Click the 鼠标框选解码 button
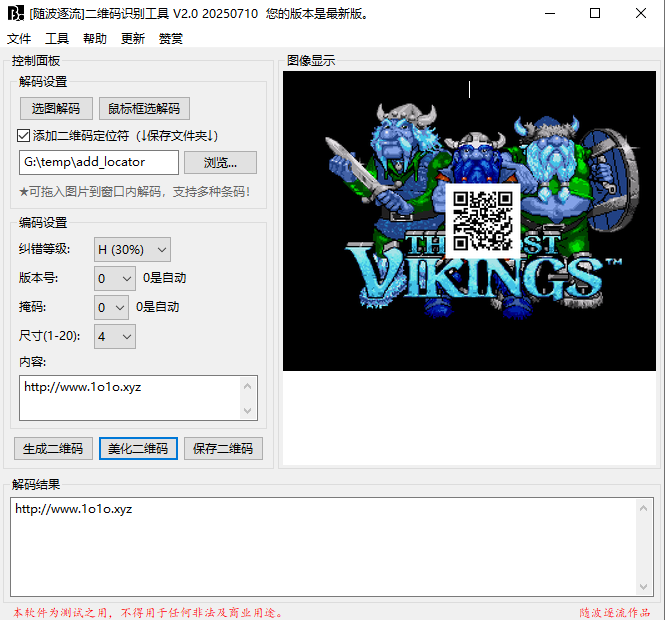 tap(144, 109)
